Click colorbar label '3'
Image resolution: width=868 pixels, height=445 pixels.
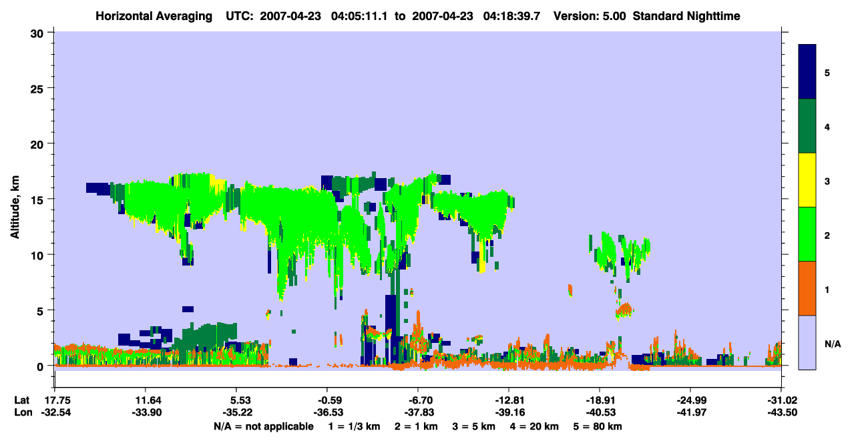coord(827,181)
